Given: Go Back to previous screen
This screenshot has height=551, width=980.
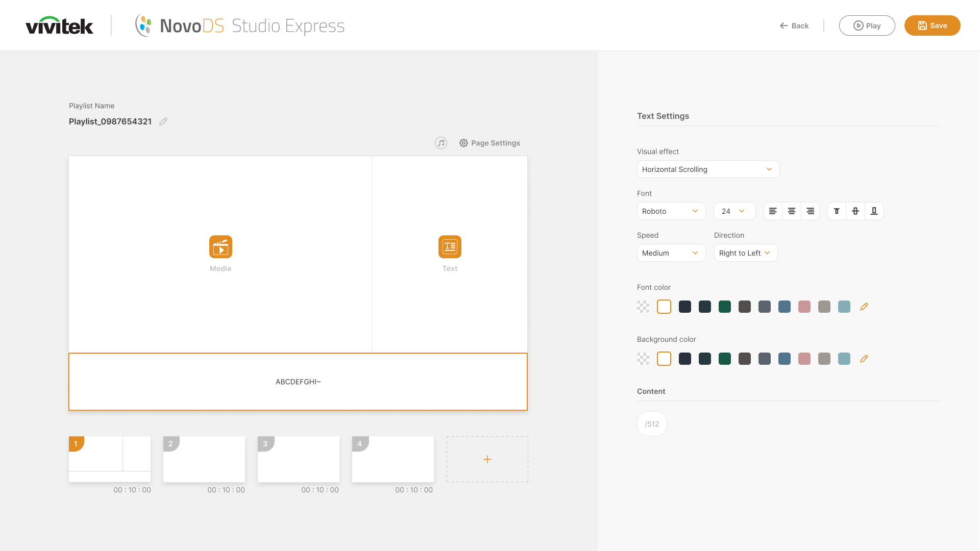Looking at the screenshot, I should point(794,26).
